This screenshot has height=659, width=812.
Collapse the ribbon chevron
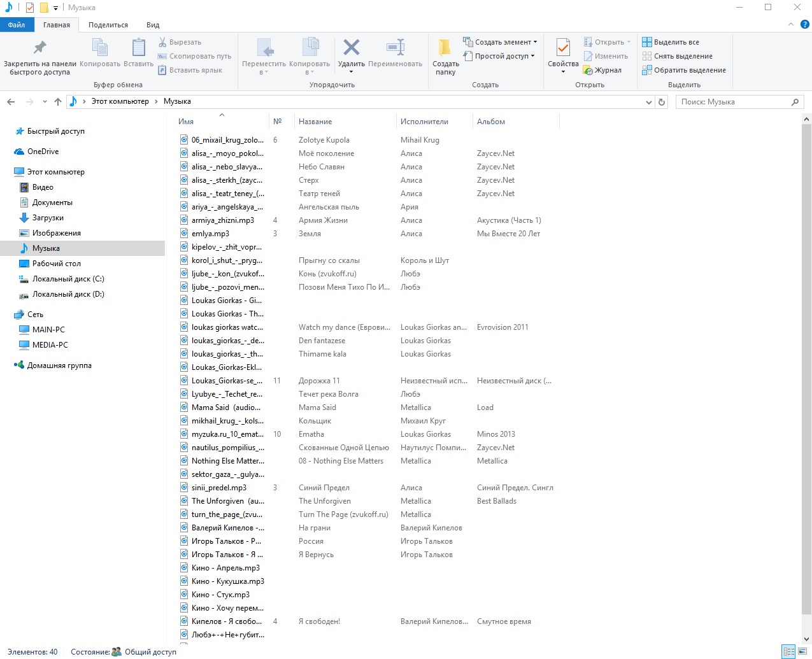(791, 24)
